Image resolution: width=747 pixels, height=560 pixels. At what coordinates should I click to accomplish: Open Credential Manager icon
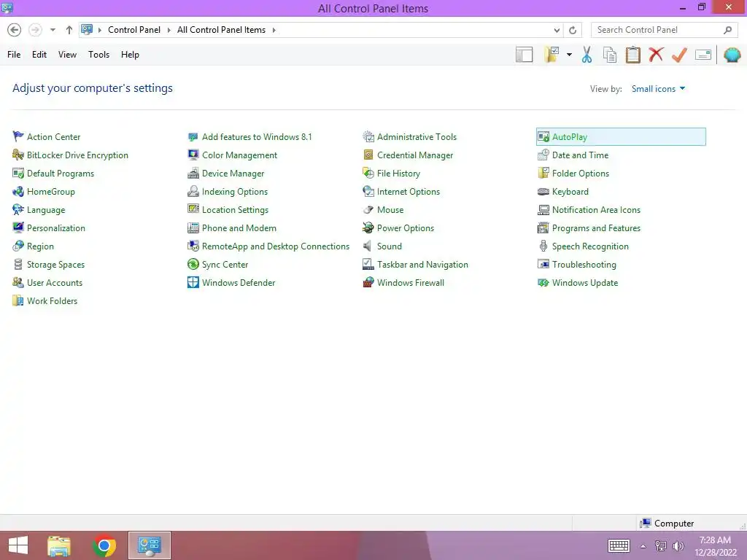tap(368, 155)
